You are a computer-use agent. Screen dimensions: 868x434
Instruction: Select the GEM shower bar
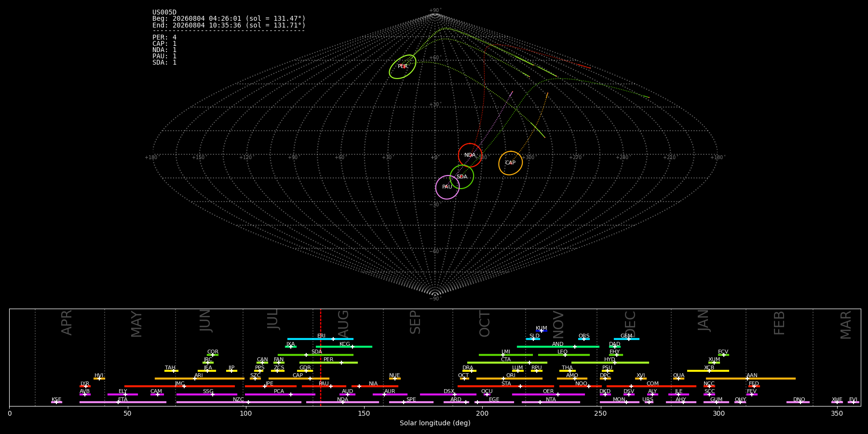click(x=626, y=339)
